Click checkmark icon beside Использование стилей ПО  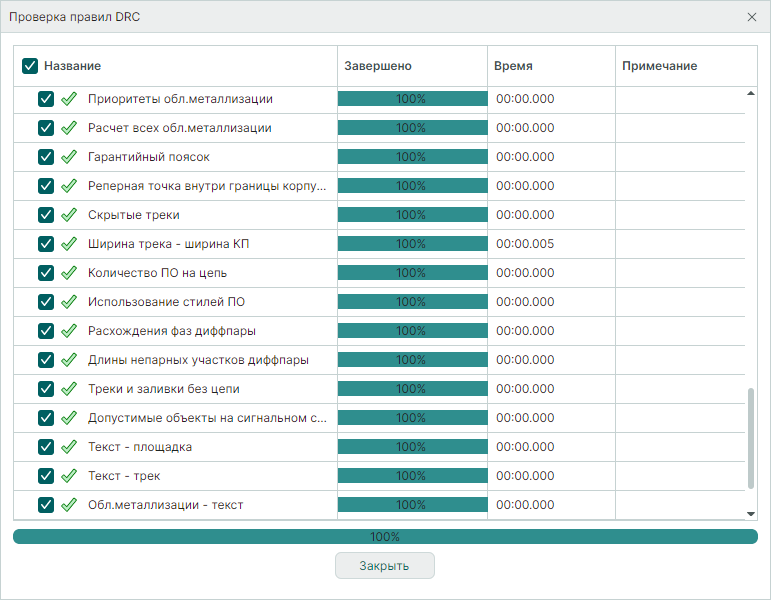coord(69,302)
